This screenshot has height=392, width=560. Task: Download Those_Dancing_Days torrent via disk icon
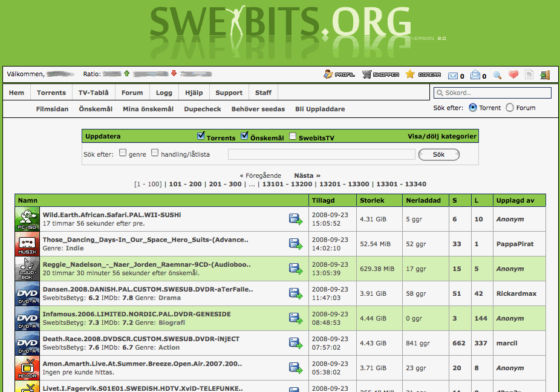pyautogui.click(x=295, y=244)
